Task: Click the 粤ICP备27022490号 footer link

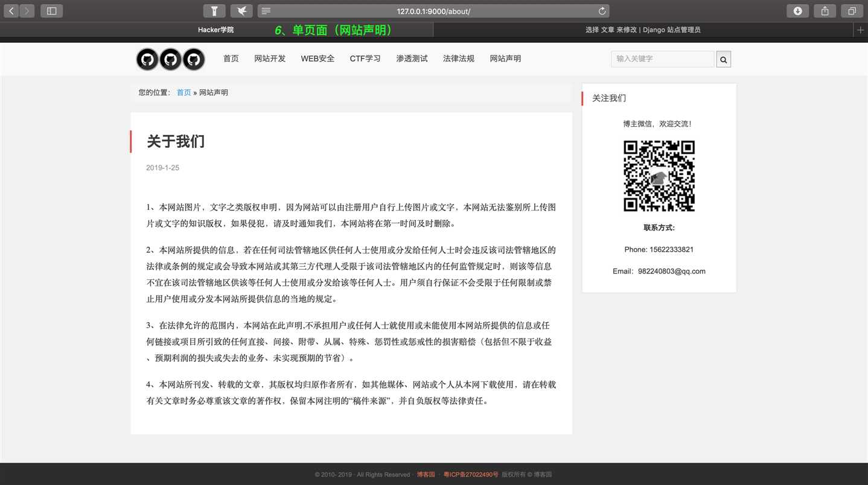Action: 471,475
